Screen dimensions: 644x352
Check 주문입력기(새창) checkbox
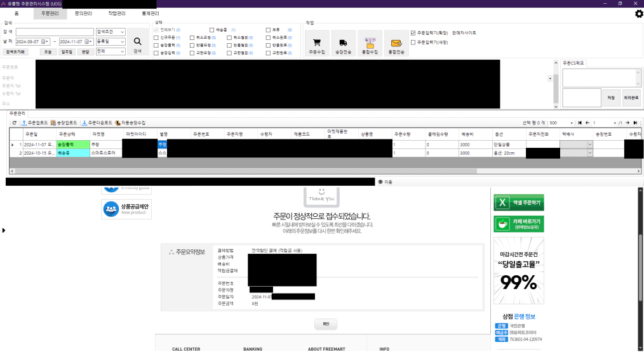[x=413, y=42]
